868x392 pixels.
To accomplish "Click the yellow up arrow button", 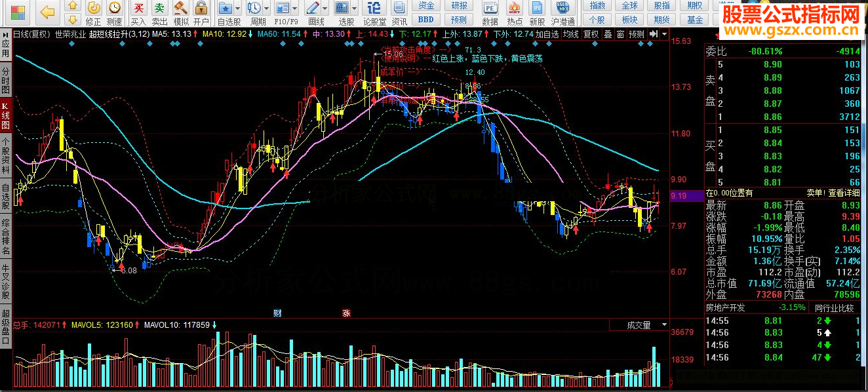I will 73,7.
